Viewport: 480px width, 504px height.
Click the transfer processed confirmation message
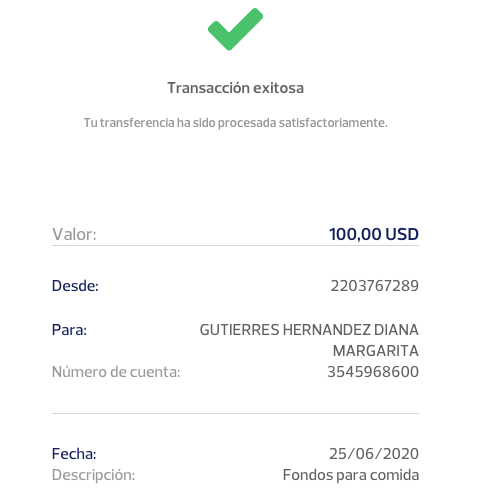(235, 123)
